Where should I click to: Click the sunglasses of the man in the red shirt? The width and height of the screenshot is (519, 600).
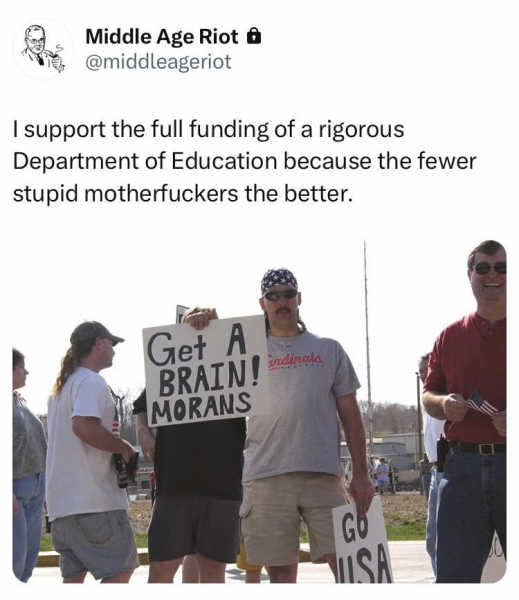[x=490, y=268]
